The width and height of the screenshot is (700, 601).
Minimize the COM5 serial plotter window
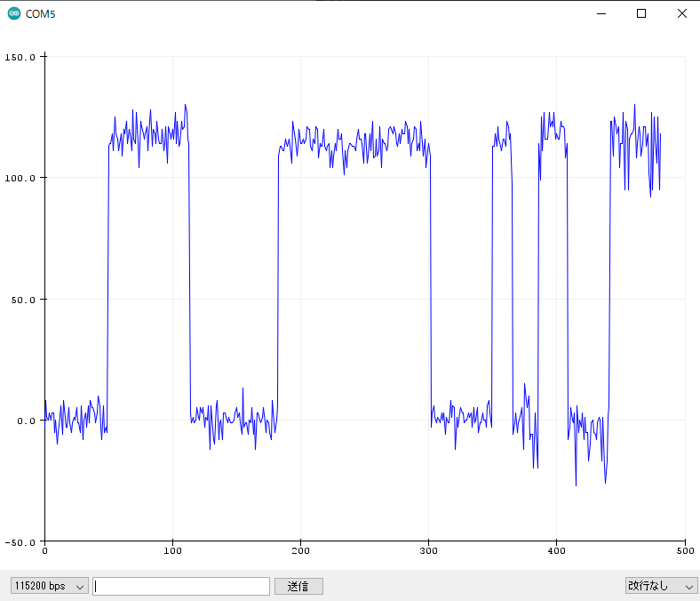pos(601,13)
